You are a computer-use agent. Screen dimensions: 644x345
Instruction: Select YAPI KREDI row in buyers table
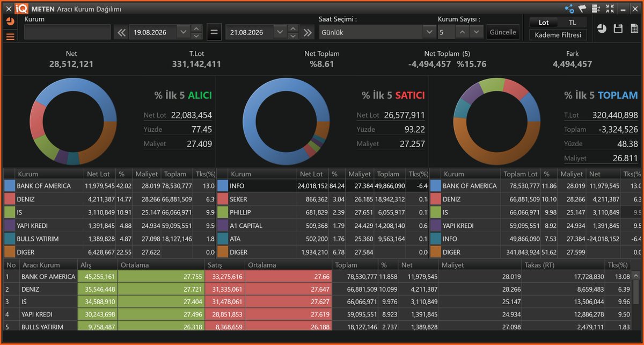click(x=109, y=225)
